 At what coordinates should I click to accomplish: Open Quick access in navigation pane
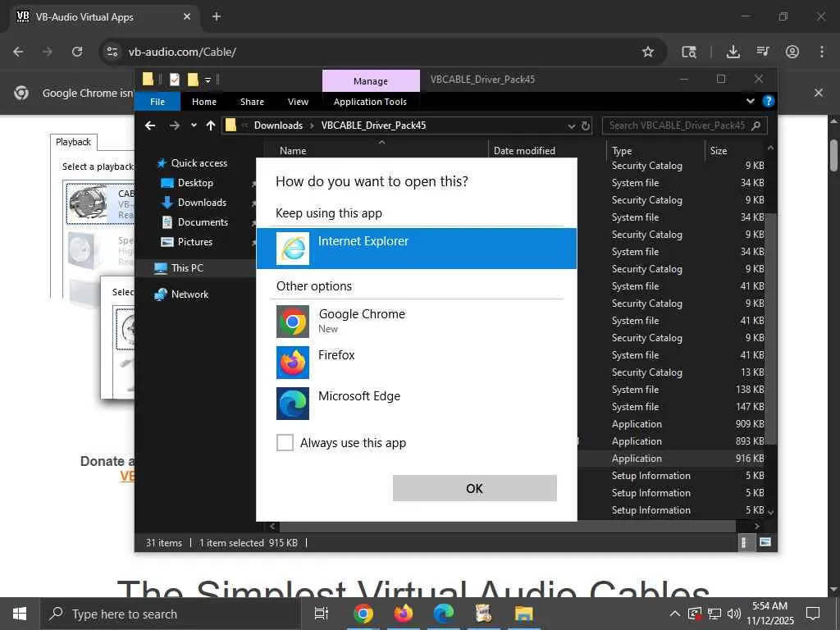(199, 163)
